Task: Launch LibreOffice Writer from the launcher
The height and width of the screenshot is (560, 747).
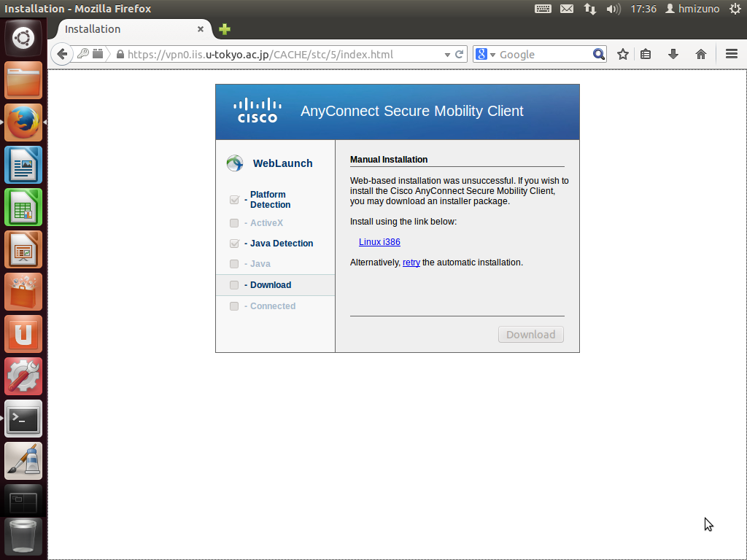Action: tap(23, 165)
